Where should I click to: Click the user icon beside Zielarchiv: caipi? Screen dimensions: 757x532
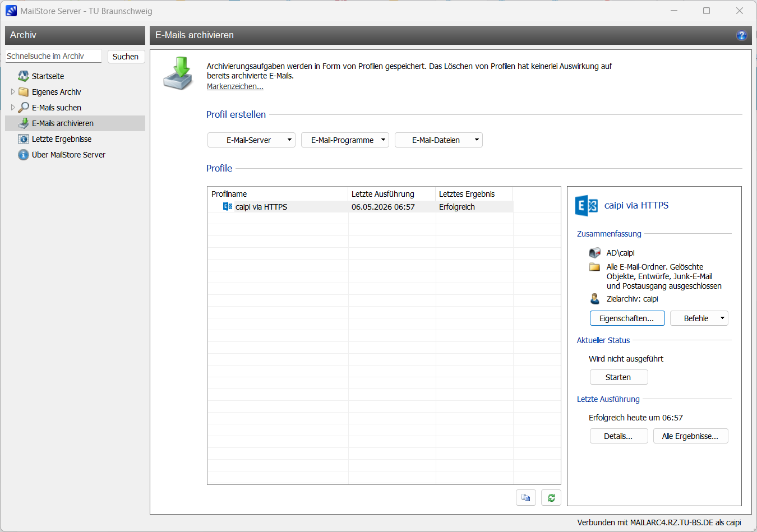point(595,299)
